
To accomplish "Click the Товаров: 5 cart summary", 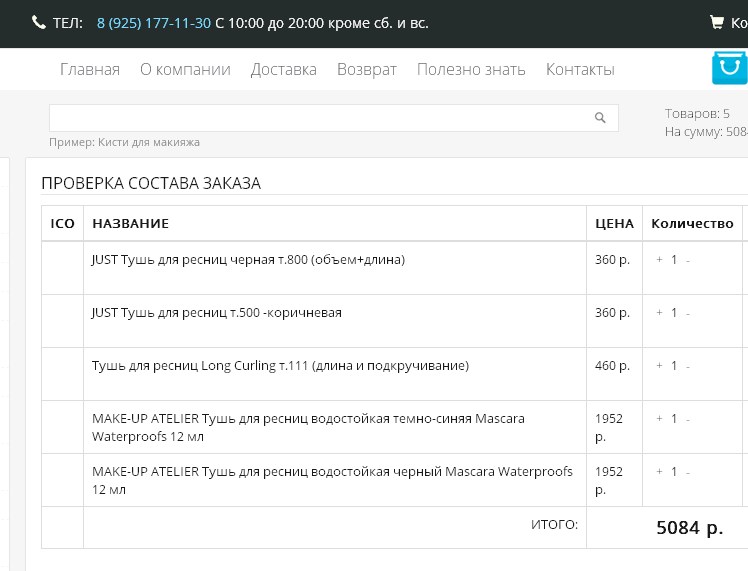I will coord(697,114).
